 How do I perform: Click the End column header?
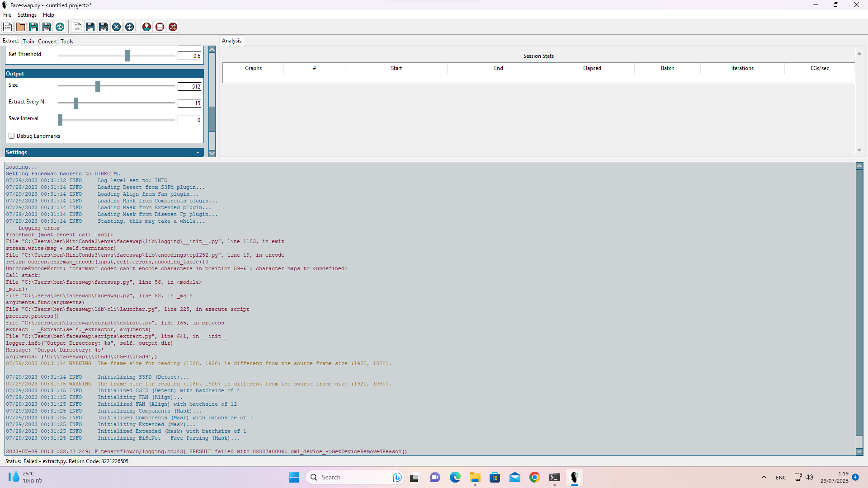coord(499,68)
